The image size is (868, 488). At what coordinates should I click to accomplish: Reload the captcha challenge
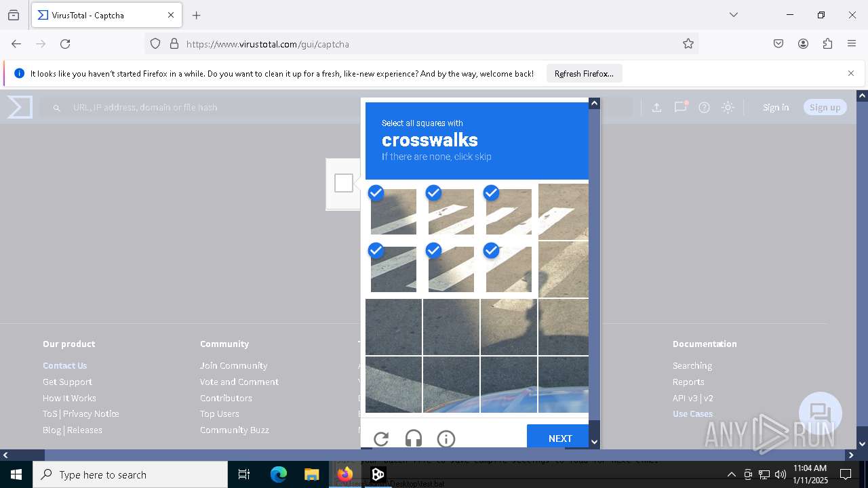[x=381, y=439]
